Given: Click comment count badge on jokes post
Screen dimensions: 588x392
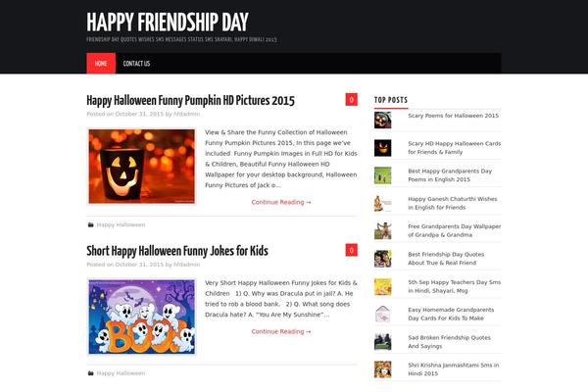Looking at the screenshot, I should (x=352, y=250).
